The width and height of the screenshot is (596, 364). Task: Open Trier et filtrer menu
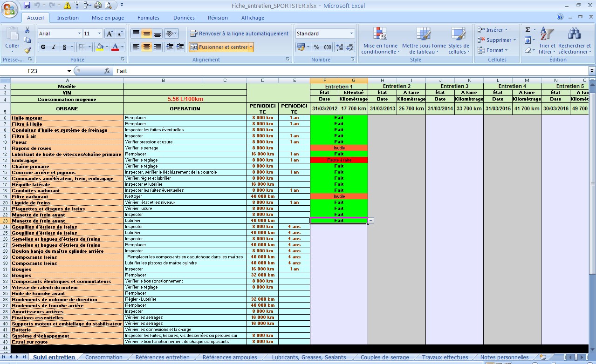(547, 40)
